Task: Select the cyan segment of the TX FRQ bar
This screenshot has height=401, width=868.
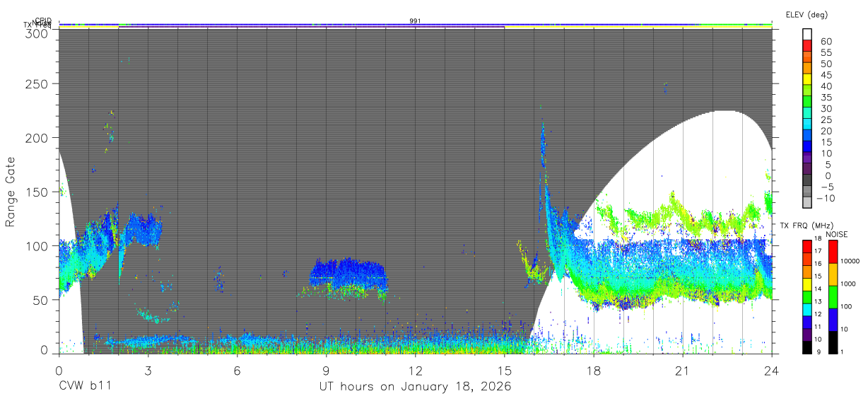Action: (807, 308)
